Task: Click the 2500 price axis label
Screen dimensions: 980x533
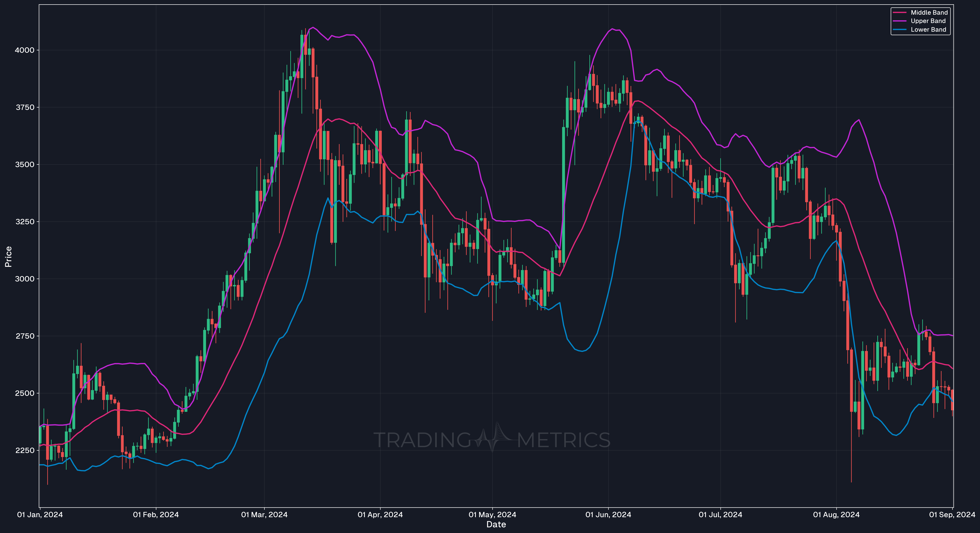Action: pos(25,393)
